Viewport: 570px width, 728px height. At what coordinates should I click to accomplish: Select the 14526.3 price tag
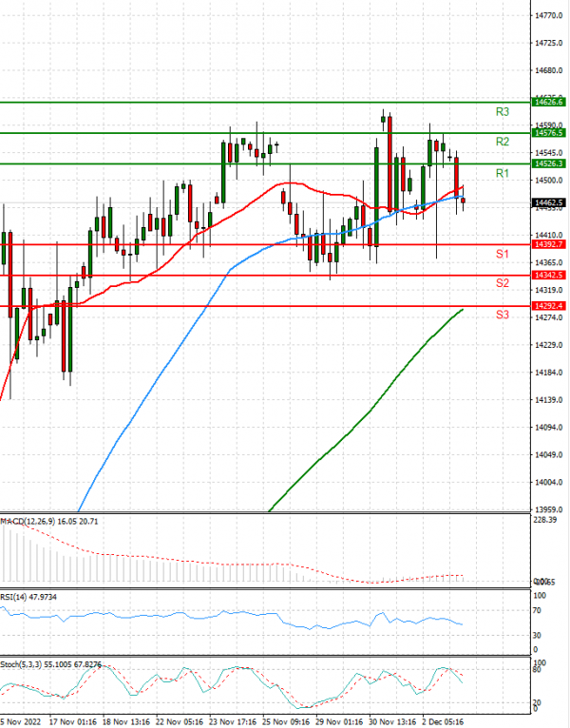point(549,163)
